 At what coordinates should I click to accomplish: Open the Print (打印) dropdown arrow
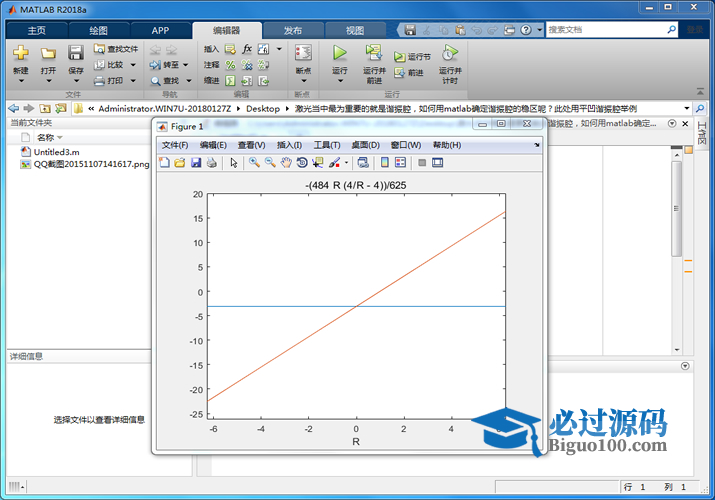pyautogui.click(x=133, y=81)
